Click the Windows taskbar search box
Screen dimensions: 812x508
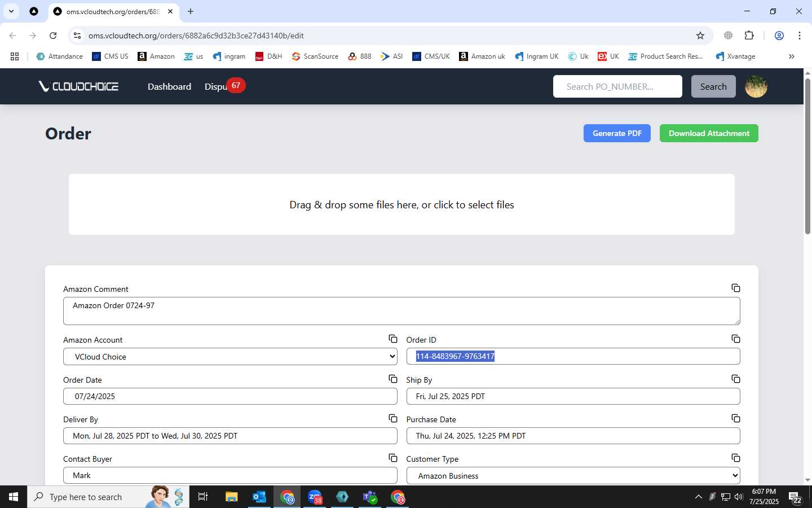108,497
